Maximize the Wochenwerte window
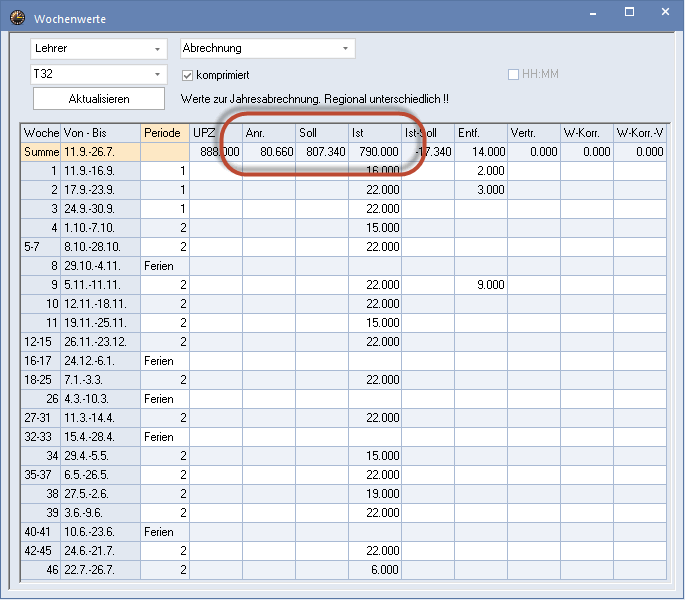 click(x=630, y=12)
